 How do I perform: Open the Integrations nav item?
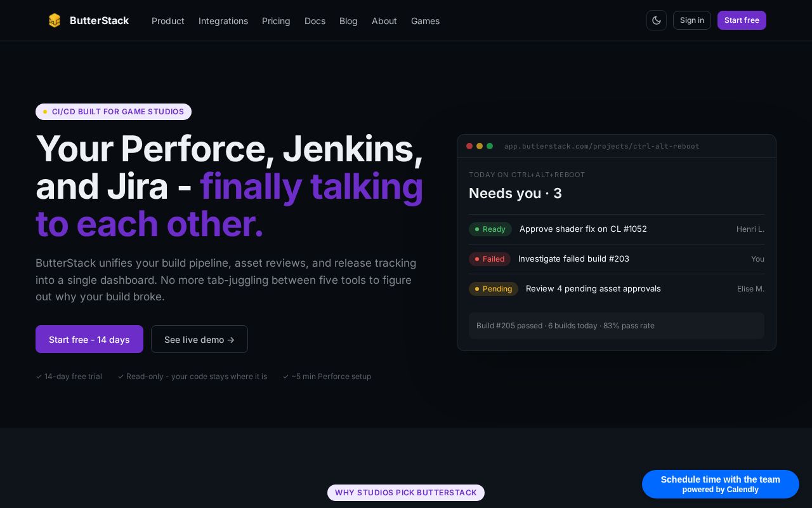(223, 21)
